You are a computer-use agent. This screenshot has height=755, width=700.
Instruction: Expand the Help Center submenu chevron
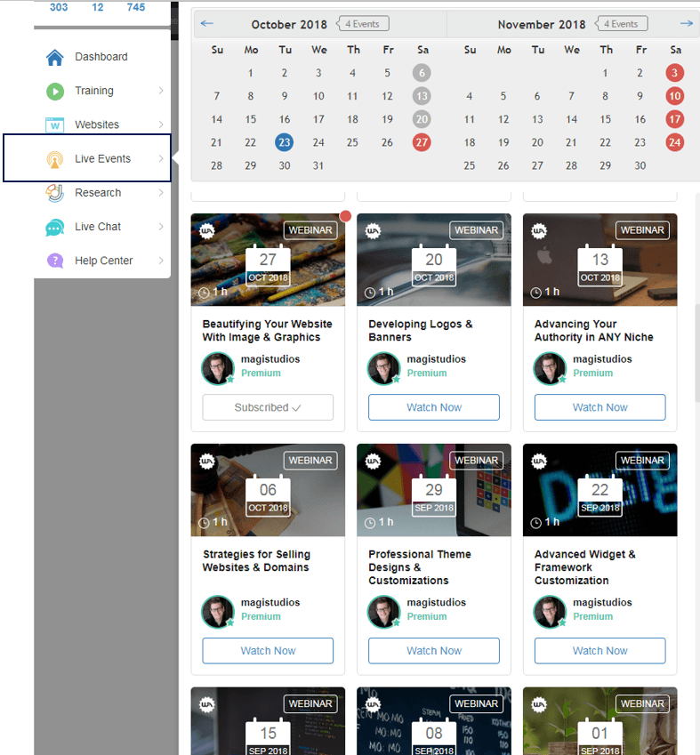161,261
